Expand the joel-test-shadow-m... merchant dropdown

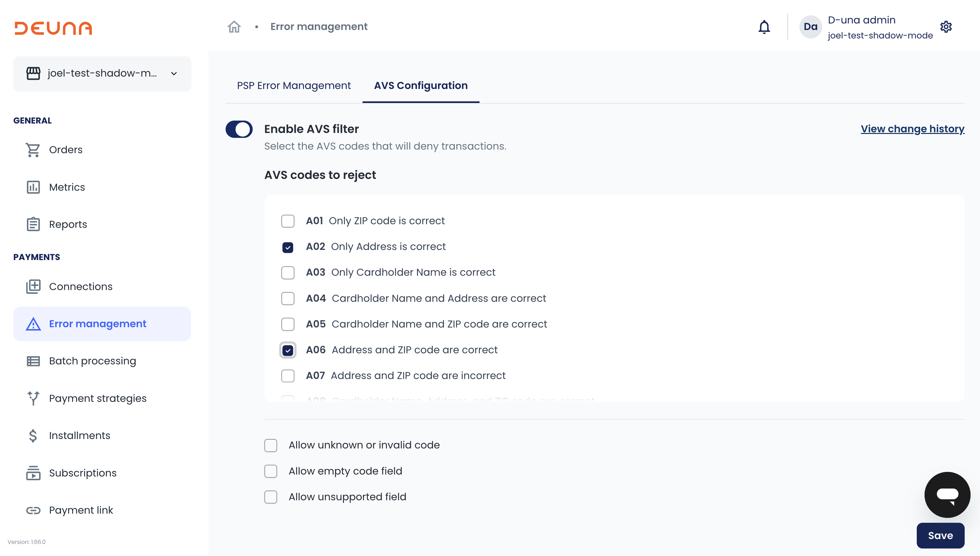[102, 73]
